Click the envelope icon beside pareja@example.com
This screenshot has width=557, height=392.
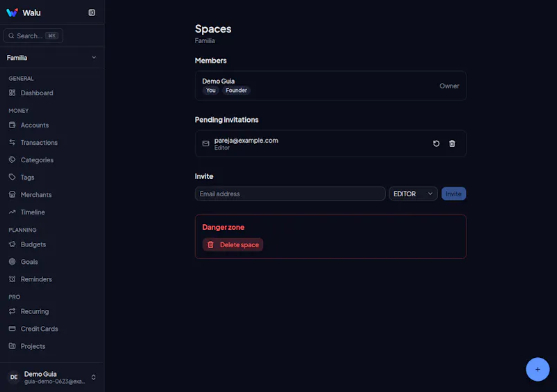coord(205,143)
